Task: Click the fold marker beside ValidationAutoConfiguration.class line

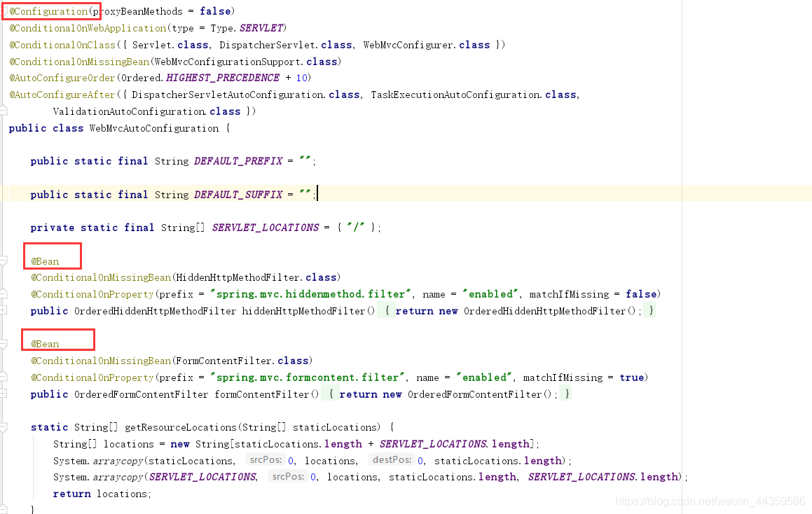Action: click(x=3, y=110)
